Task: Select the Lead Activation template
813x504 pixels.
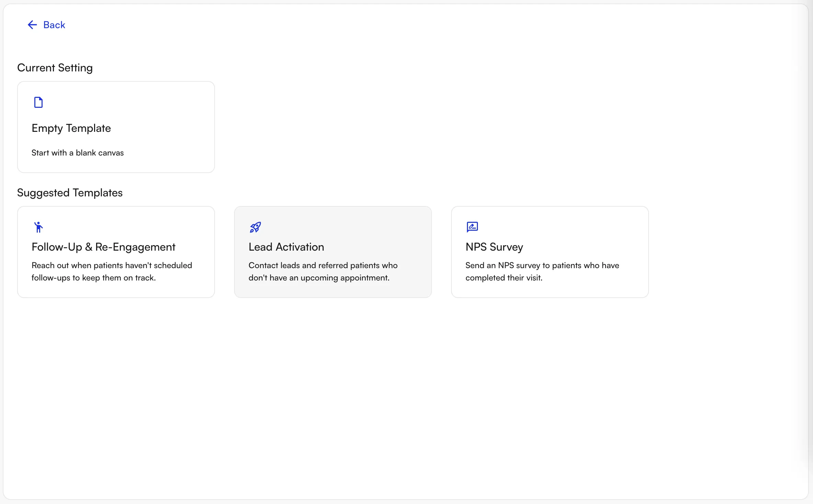Action: tap(333, 252)
